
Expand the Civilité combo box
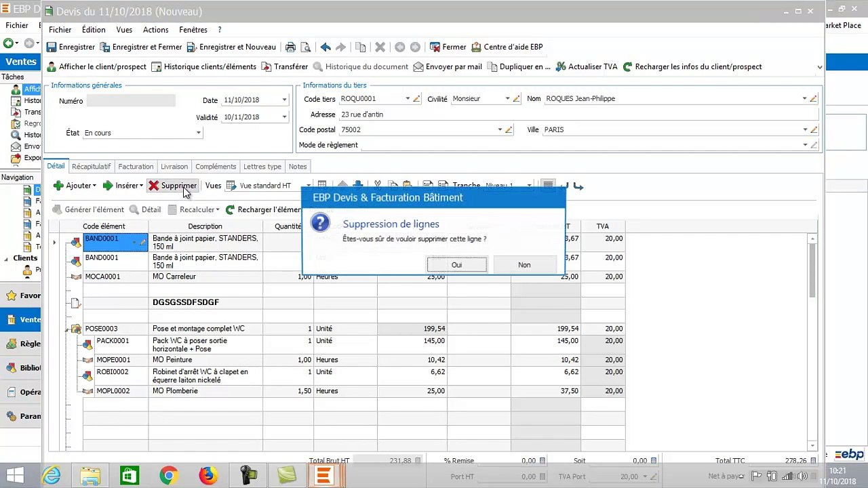coord(507,99)
